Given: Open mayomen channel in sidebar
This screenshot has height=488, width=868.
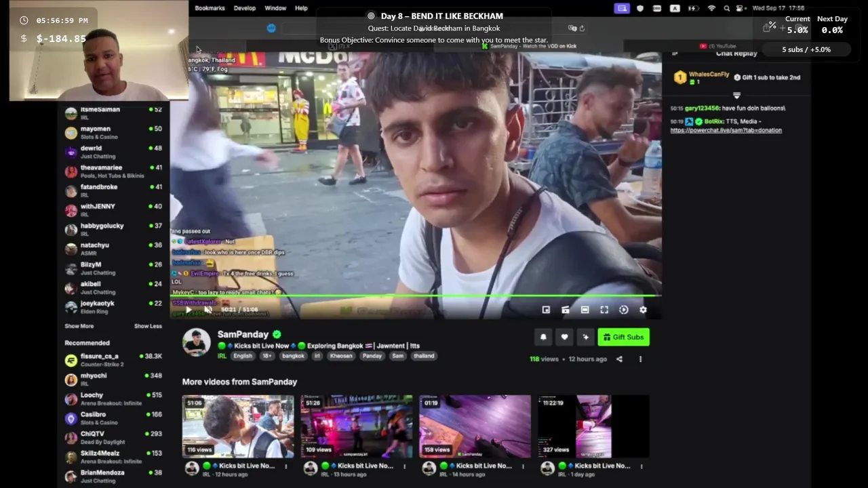Looking at the screenshot, I should (113, 132).
